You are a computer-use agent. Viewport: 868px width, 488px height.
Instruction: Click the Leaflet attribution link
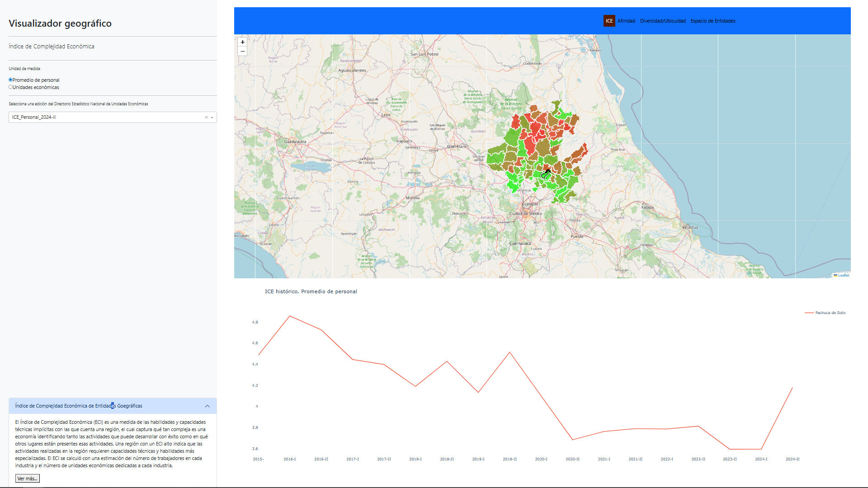point(844,275)
